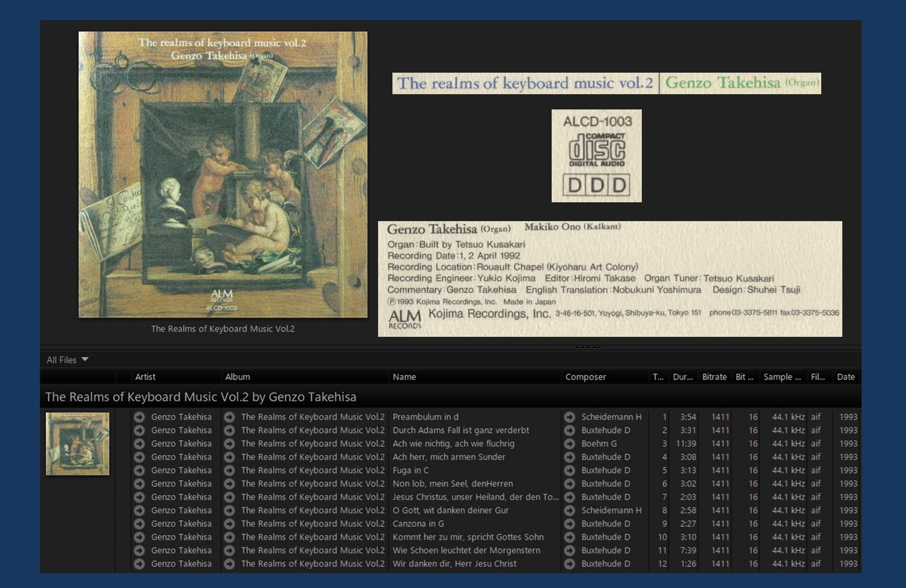Click the album arrow icon for Preambulum in d
906x588 pixels.
229,417
